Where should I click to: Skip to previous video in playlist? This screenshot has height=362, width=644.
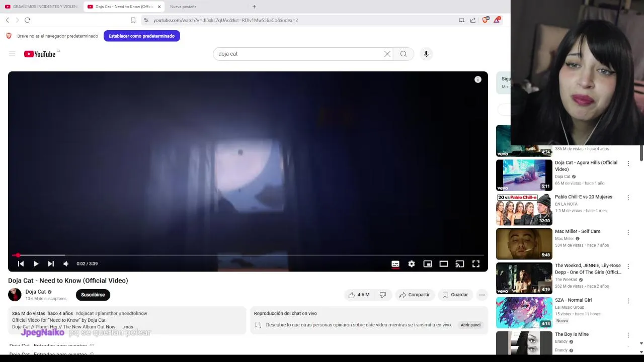pos(21,263)
